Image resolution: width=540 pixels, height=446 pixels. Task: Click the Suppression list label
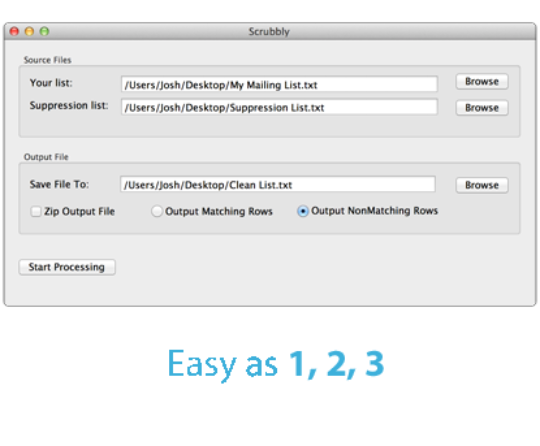(x=69, y=105)
